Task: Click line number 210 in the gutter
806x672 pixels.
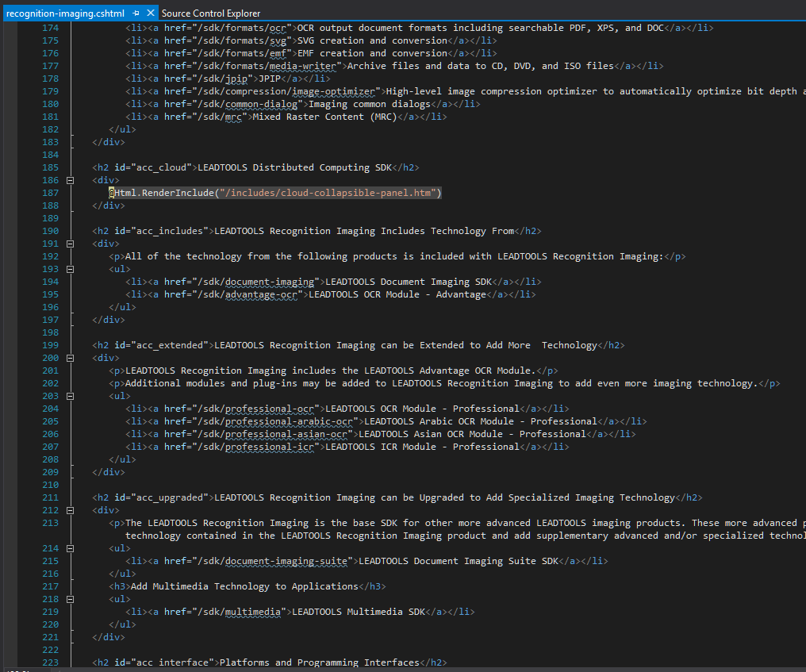Action: click(51, 485)
